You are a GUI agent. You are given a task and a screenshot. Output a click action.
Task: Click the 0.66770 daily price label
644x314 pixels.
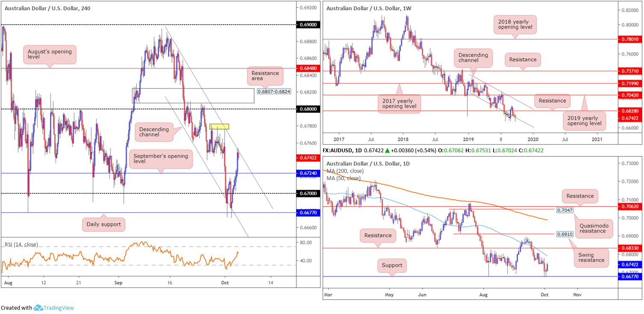coord(630,277)
